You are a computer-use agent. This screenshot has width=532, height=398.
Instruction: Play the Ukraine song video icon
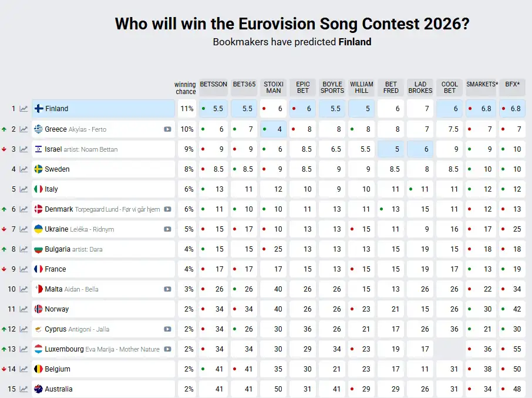[x=168, y=229]
